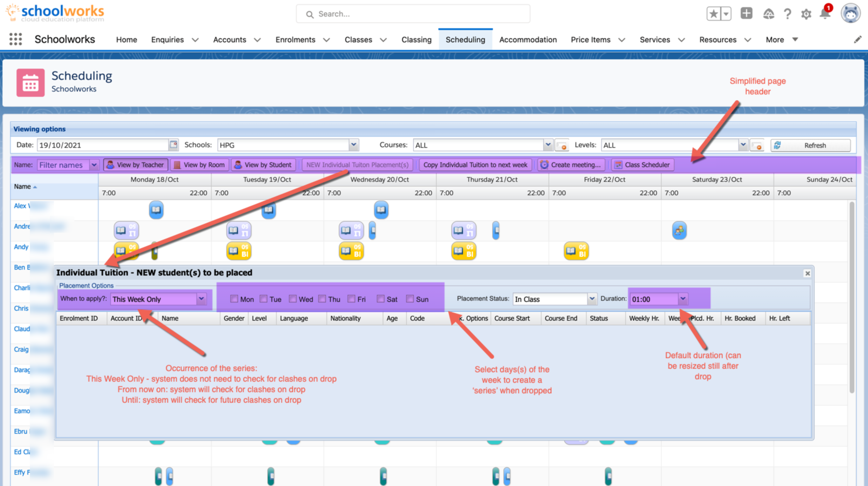
Task: Click the scheduler vertical scrollbar
Action: (x=852, y=297)
